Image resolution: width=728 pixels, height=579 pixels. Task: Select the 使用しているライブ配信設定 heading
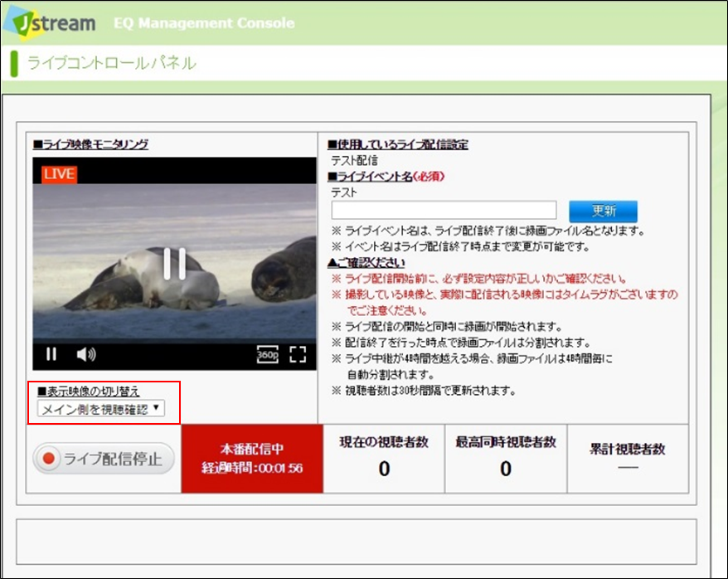coord(398,144)
